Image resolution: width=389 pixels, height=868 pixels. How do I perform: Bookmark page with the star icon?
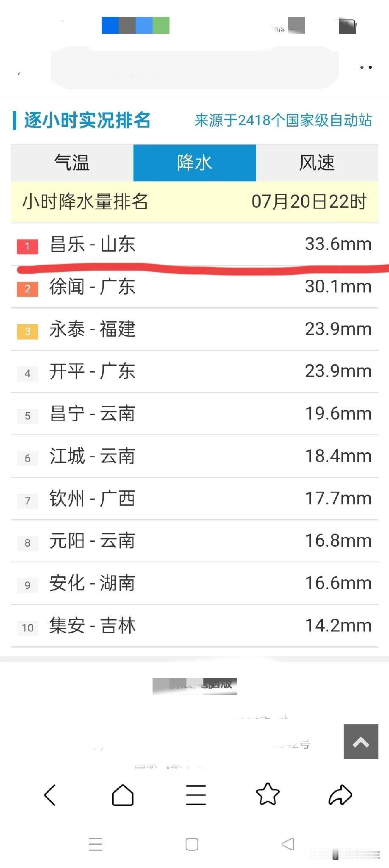pos(268,794)
